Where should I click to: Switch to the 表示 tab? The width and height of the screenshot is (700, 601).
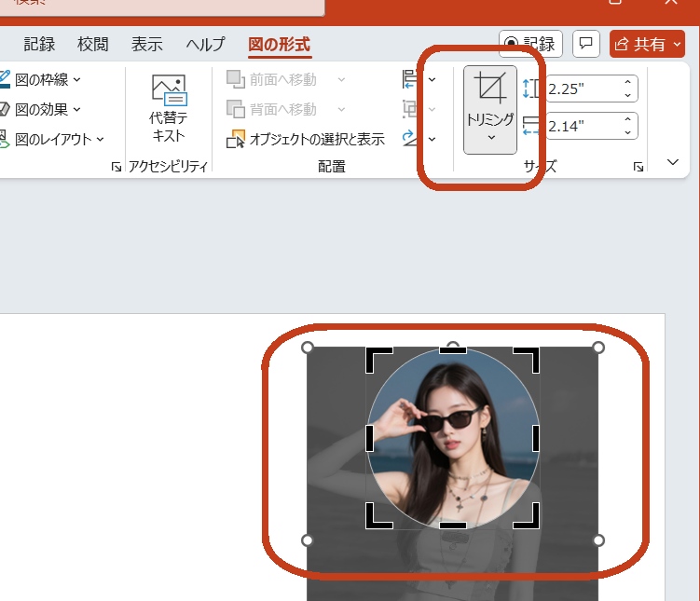pos(147,44)
